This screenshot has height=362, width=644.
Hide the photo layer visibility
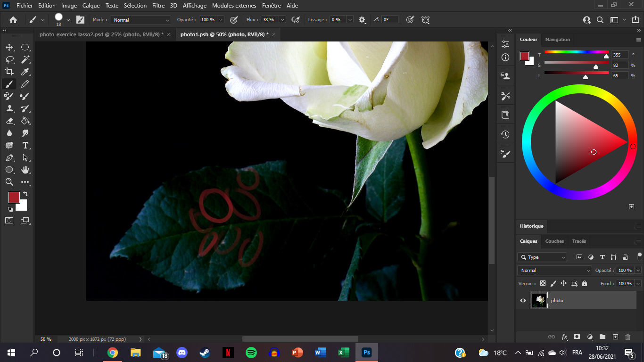coord(523,301)
